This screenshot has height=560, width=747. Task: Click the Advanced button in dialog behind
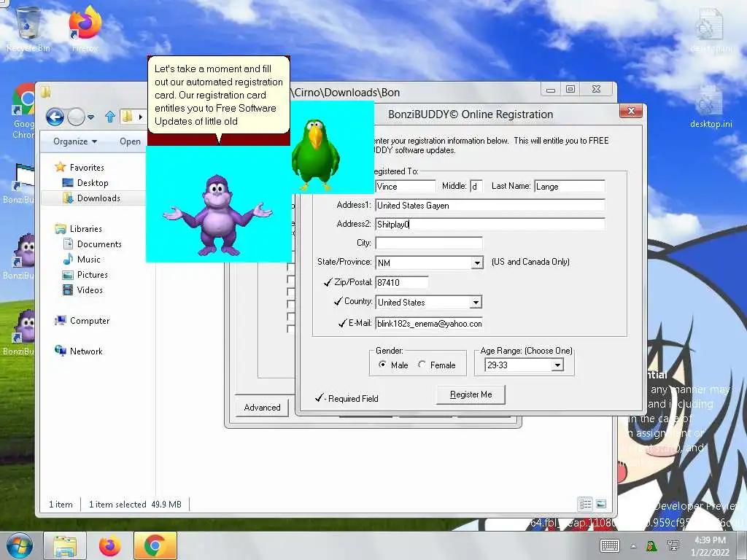pyautogui.click(x=262, y=407)
